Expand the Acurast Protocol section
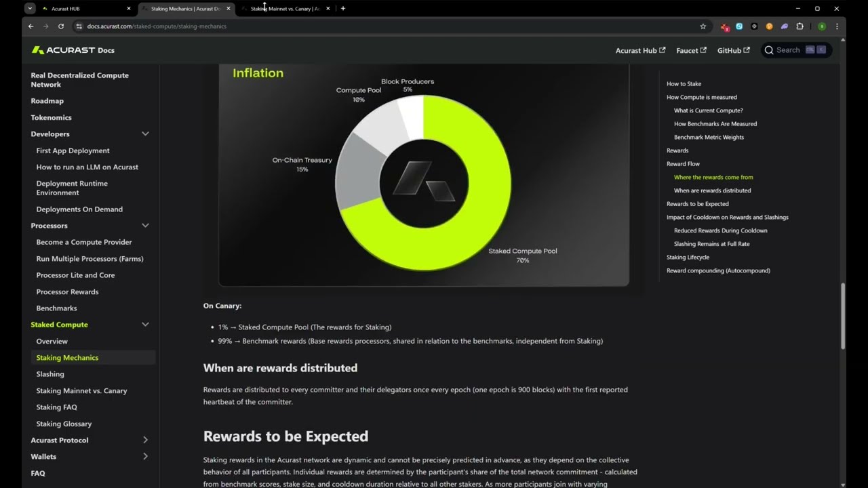 145,441
